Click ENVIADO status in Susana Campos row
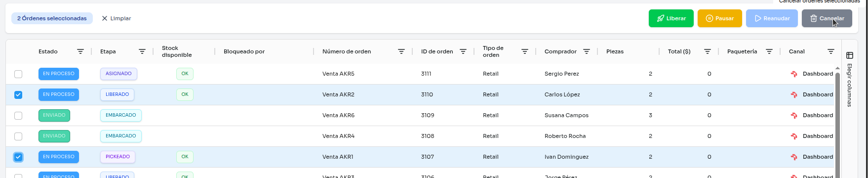Screen dimensions: 868x178 pyautogui.click(x=54, y=115)
